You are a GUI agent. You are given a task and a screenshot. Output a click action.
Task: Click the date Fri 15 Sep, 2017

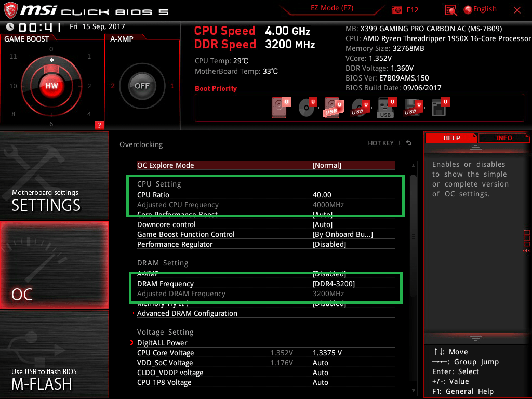click(x=97, y=26)
